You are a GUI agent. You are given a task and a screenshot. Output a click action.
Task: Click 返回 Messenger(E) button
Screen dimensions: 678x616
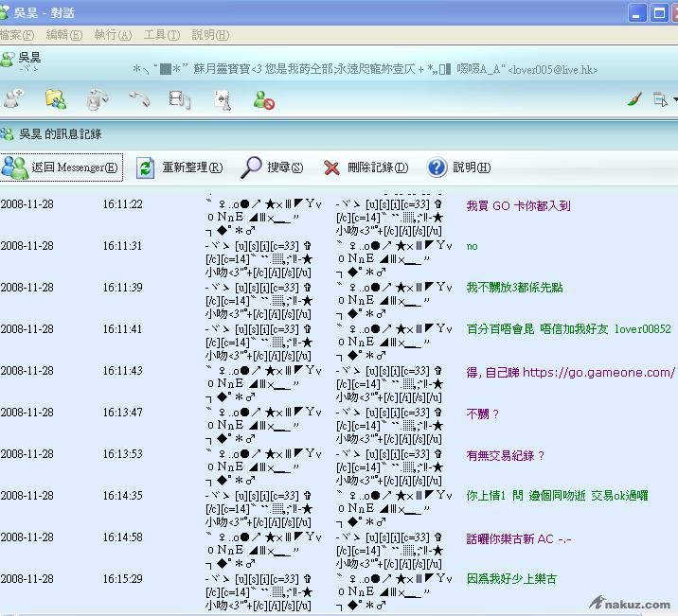(x=62, y=167)
